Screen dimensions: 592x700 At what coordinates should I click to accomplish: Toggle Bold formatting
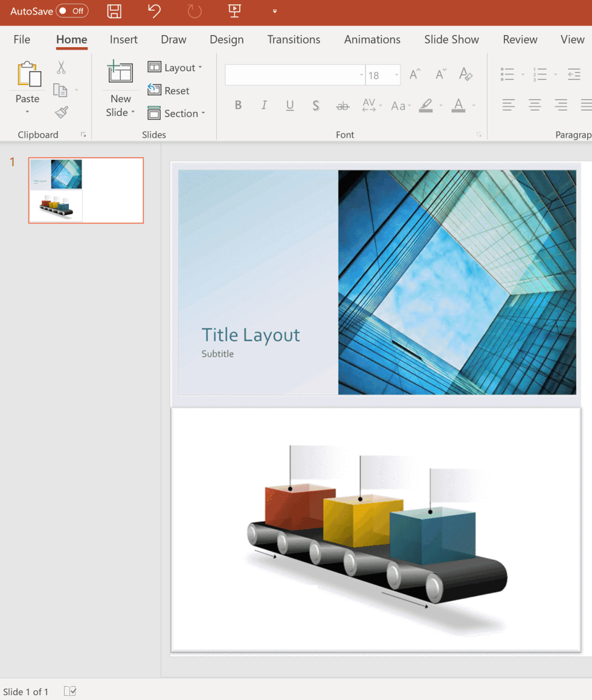[238, 106]
